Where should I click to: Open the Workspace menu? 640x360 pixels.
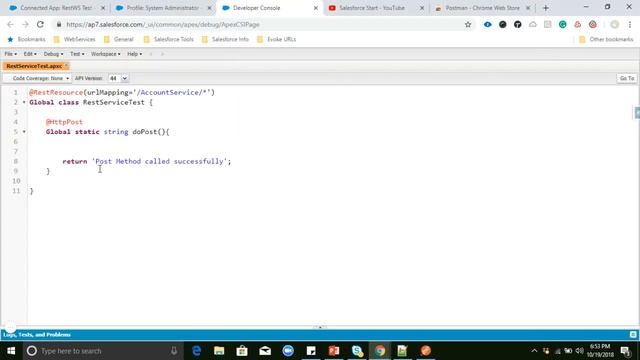point(105,54)
